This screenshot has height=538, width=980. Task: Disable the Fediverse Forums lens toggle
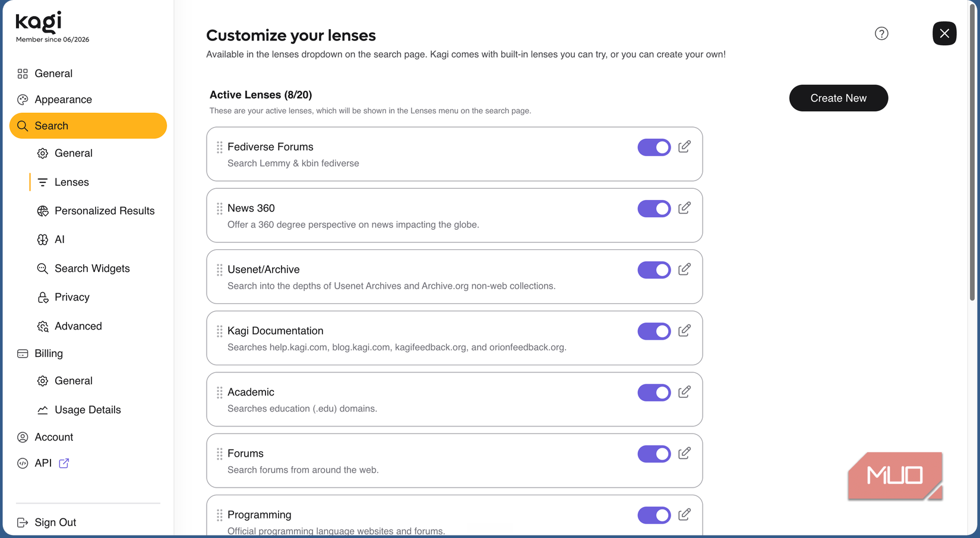pyautogui.click(x=654, y=147)
